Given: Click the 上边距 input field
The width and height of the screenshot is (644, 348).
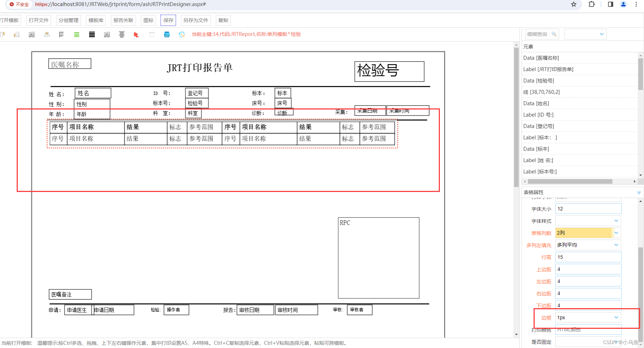Looking at the screenshot, I should coord(588,269).
